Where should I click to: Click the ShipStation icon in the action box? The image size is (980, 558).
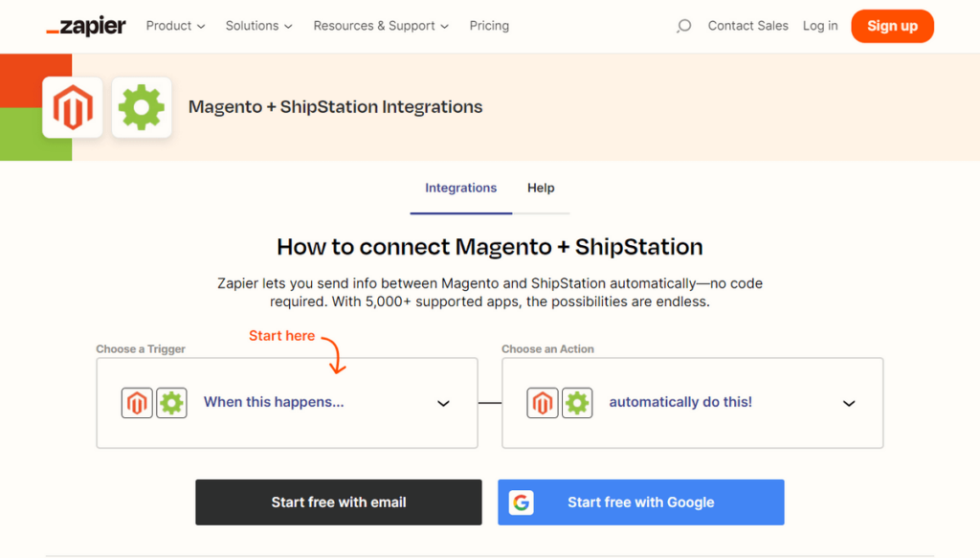576,402
